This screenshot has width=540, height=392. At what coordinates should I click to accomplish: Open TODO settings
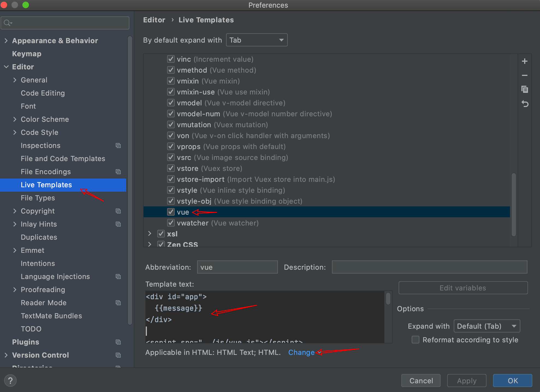pos(31,329)
